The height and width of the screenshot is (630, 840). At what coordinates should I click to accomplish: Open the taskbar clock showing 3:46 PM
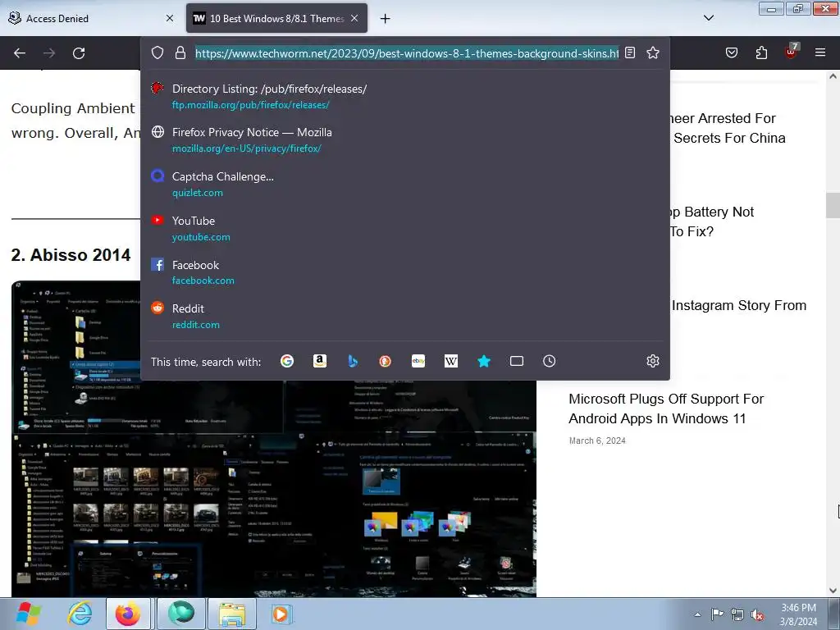click(798, 614)
